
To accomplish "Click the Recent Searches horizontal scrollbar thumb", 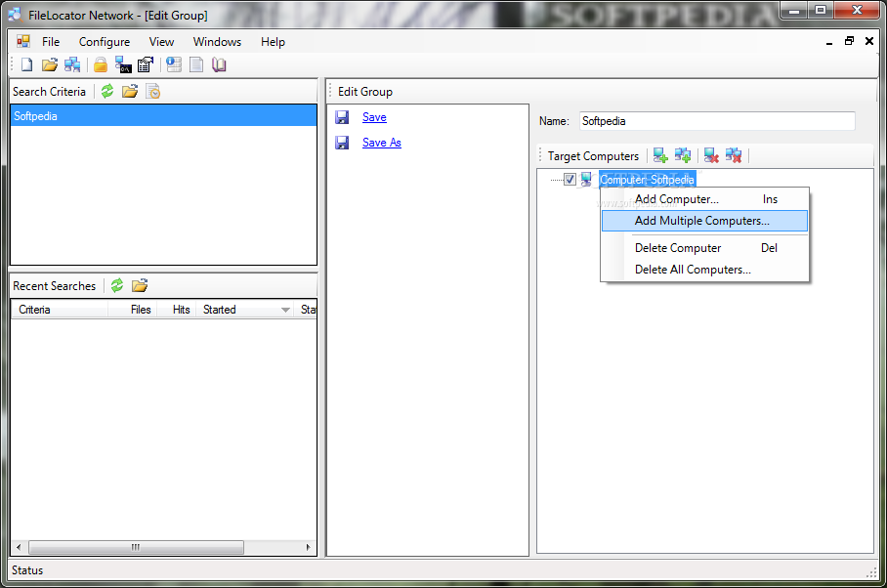I will (x=136, y=547).
